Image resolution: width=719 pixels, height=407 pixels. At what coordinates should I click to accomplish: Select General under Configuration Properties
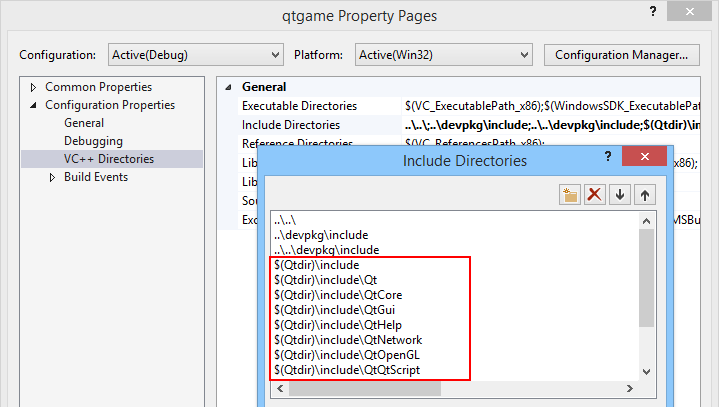coord(84,123)
